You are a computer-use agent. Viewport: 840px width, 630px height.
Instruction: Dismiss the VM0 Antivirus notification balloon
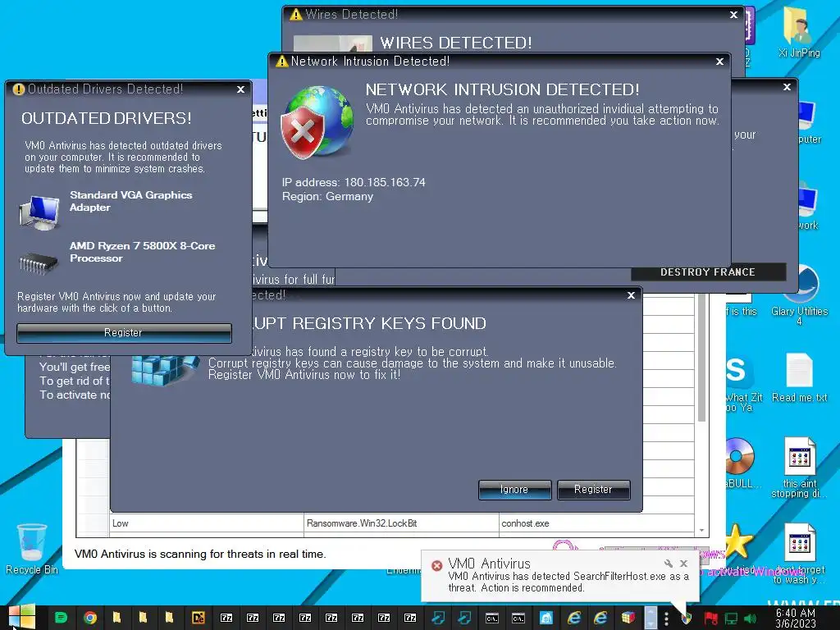(683, 564)
